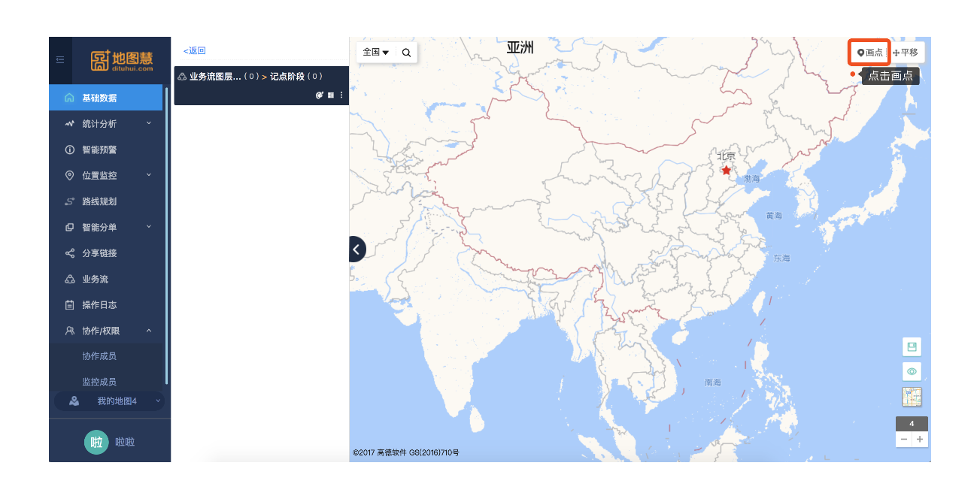
Task: Switch basemap using the map thumbnail
Action: [x=912, y=397]
